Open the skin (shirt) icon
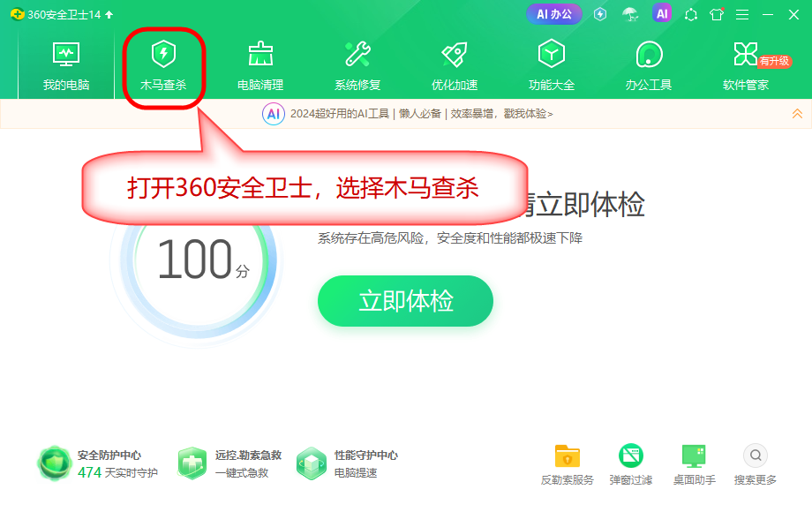This screenshot has height=512, width=812. click(717, 14)
